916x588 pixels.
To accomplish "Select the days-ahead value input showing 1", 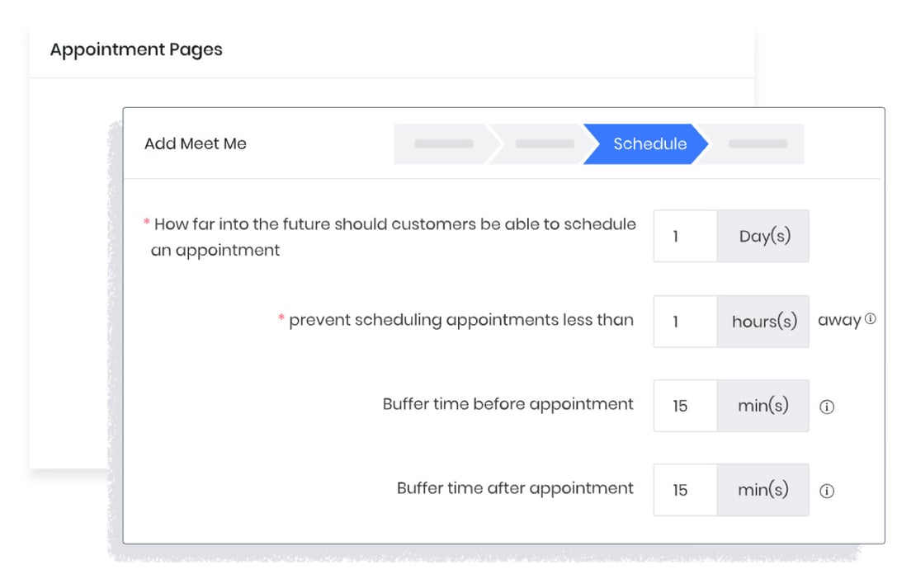I will point(684,236).
